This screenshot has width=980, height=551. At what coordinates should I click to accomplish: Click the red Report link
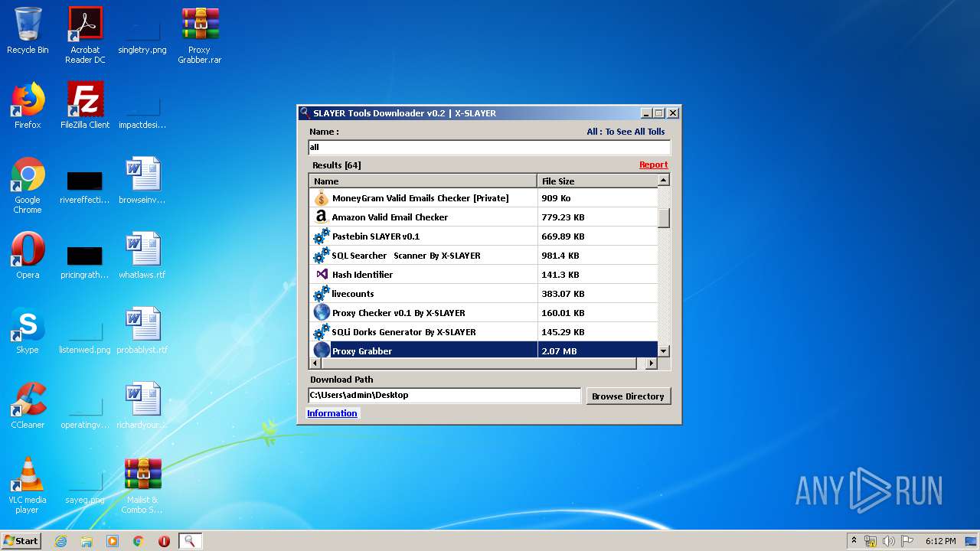(654, 165)
